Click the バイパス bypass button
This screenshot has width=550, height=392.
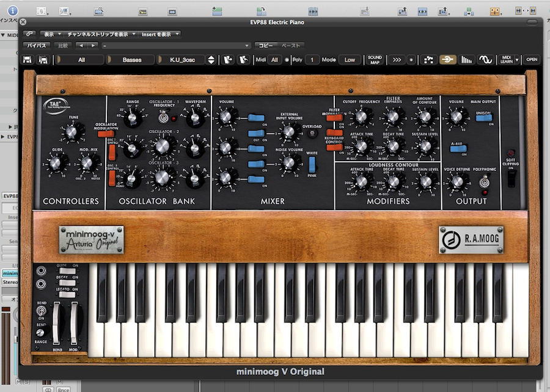coord(37,46)
